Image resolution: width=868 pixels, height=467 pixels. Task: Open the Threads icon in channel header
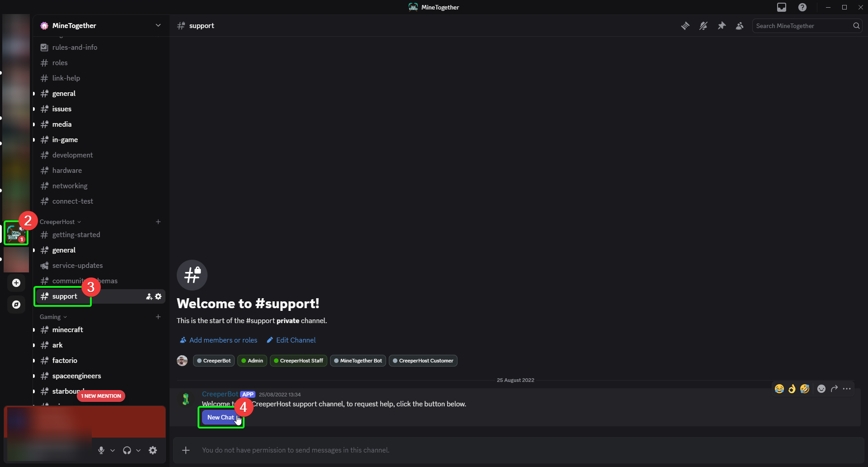coord(685,26)
